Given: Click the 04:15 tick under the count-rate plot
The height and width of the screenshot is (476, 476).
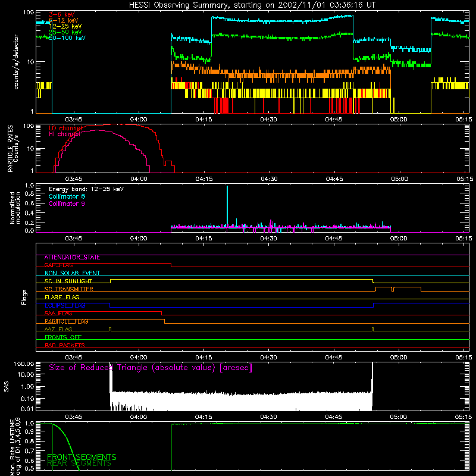Looking at the screenshot, I should (x=203, y=120).
